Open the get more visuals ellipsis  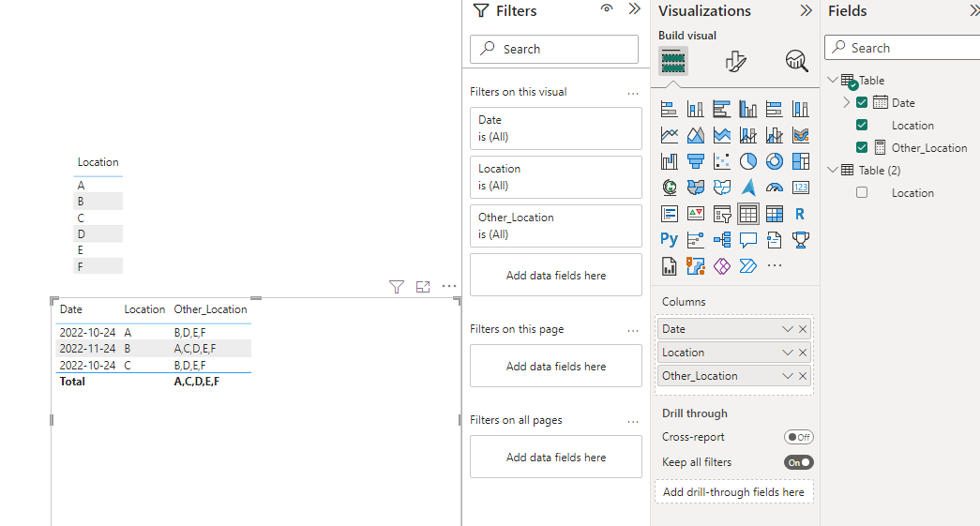774,266
